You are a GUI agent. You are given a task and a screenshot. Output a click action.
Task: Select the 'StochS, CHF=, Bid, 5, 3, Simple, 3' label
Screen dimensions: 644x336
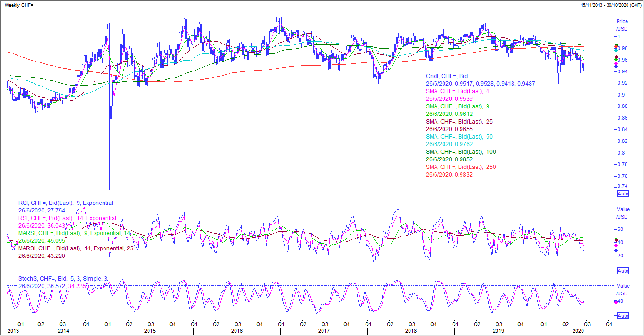(x=63, y=278)
